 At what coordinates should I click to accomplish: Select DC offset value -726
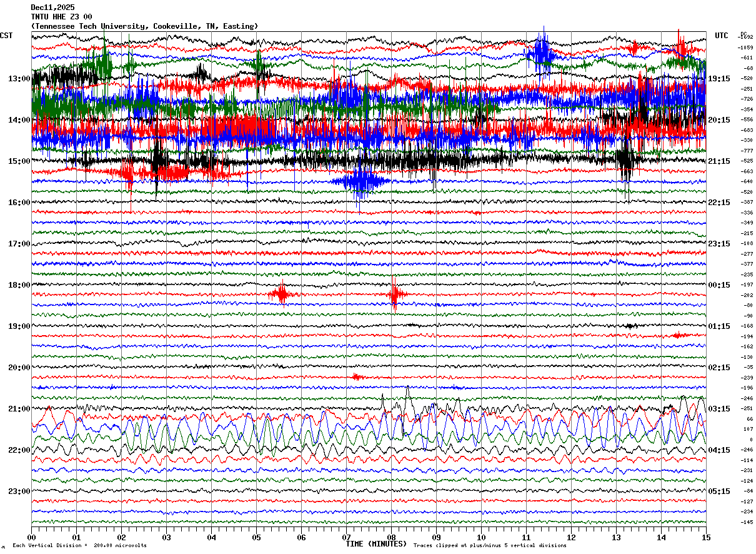pos(747,99)
